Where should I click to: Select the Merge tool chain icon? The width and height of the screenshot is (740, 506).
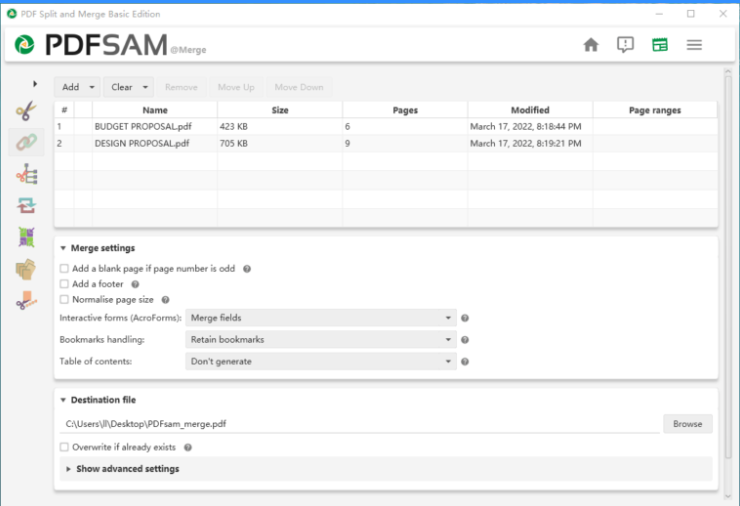coord(26,142)
